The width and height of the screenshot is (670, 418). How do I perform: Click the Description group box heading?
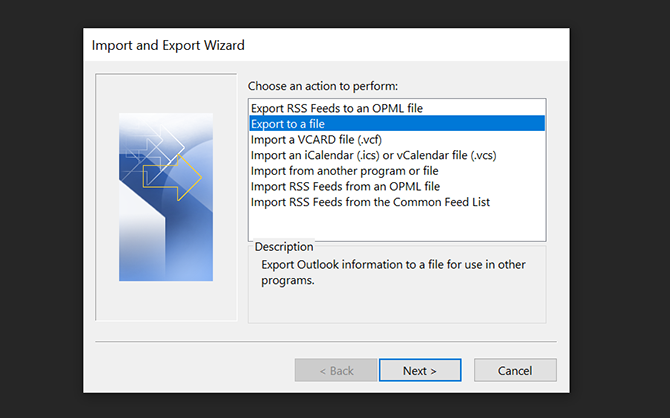[x=284, y=246]
